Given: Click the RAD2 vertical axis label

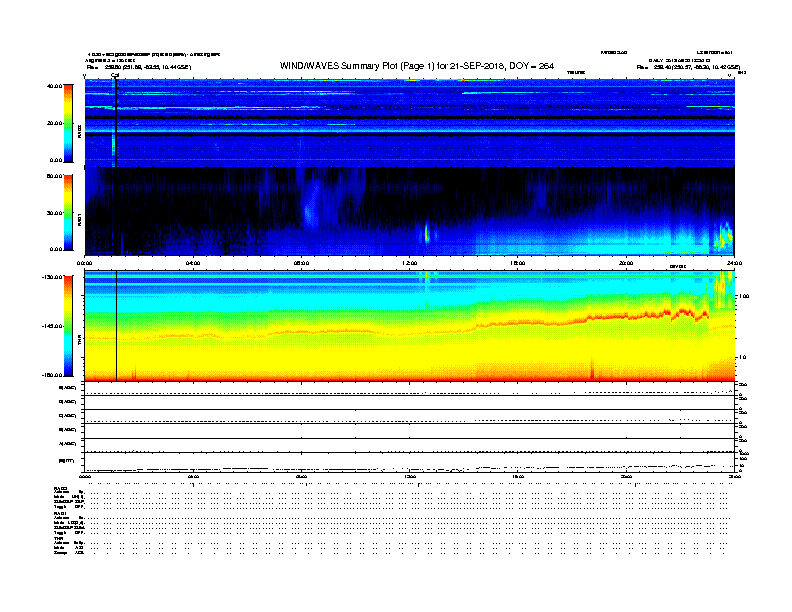Looking at the screenshot, I should [x=79, y=131].
